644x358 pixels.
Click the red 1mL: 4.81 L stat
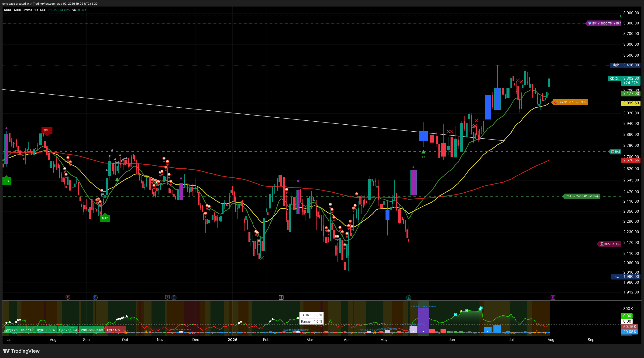pyautogui.click(x=115, y=330)
